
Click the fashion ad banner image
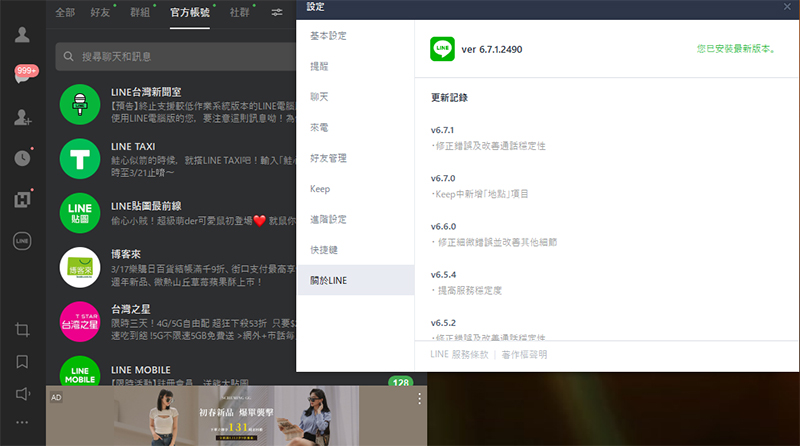[236, 416]
